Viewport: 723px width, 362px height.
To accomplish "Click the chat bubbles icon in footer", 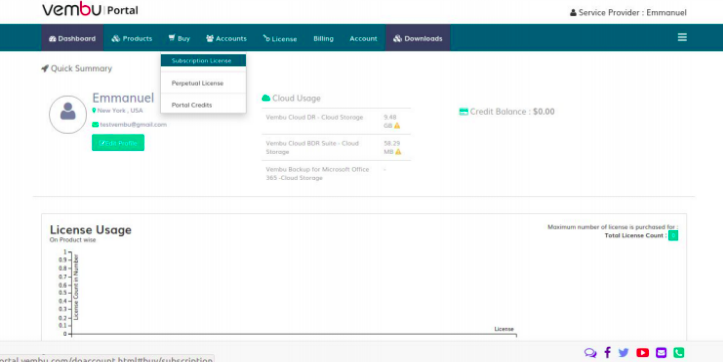I will [x=590, y=353].
